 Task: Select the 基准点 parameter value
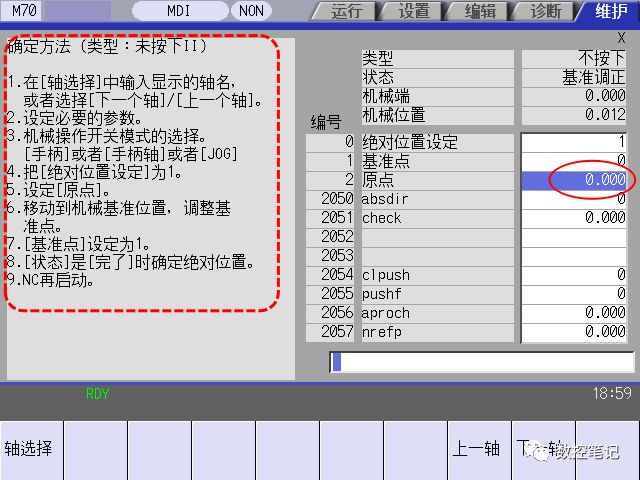point(575,161)
